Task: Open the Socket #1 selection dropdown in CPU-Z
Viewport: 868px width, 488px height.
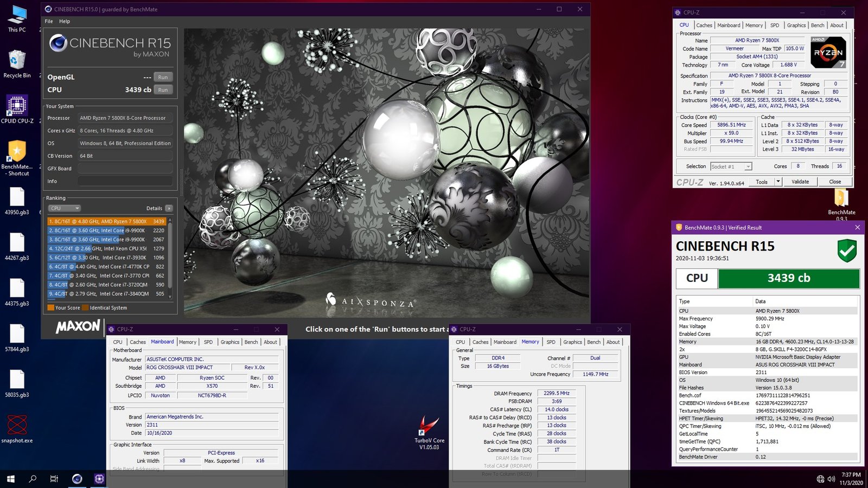Action: 731,166
